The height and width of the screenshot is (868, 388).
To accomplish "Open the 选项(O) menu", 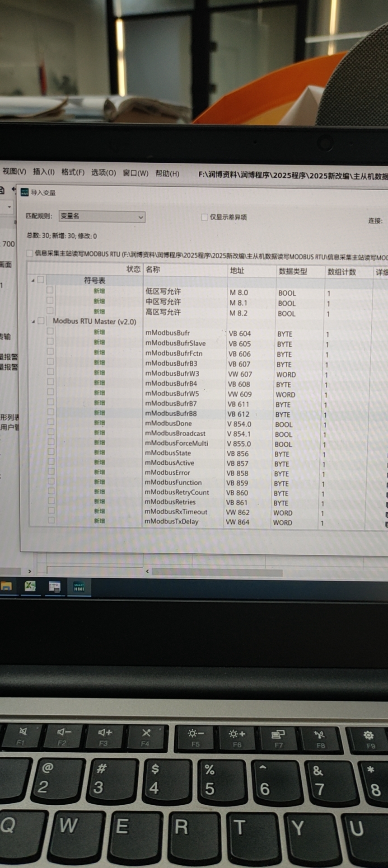I will click(103, 173).
